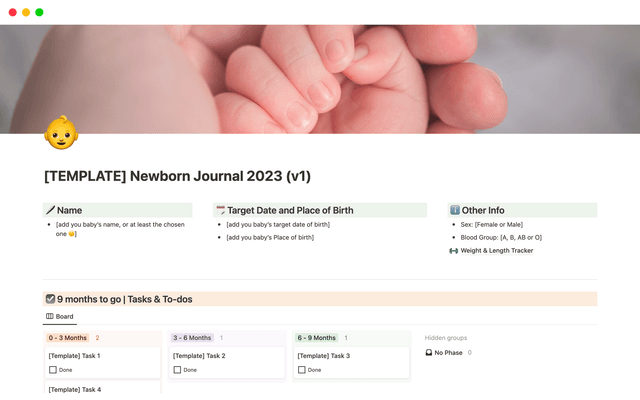This screenshot has width=640, height=400.
Task: Click the page title Newborn Journal 2023
Action: tap(177, 176)
